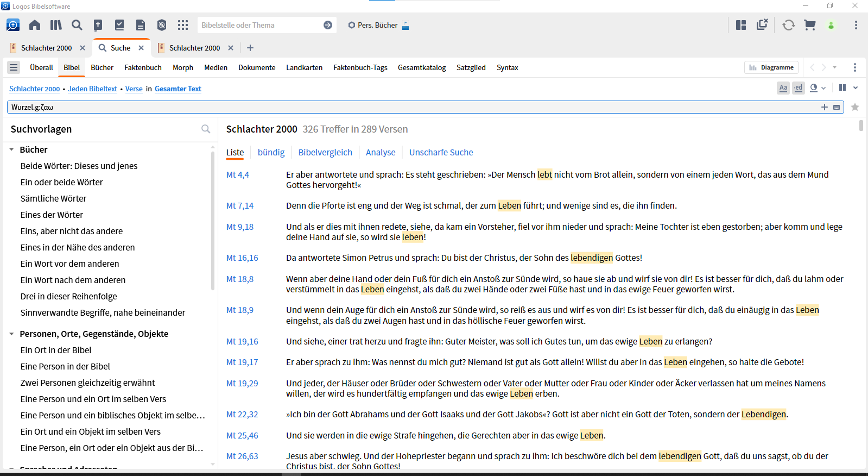
Task: Switch to the Überall search type
Action: (x=41, y=67)
